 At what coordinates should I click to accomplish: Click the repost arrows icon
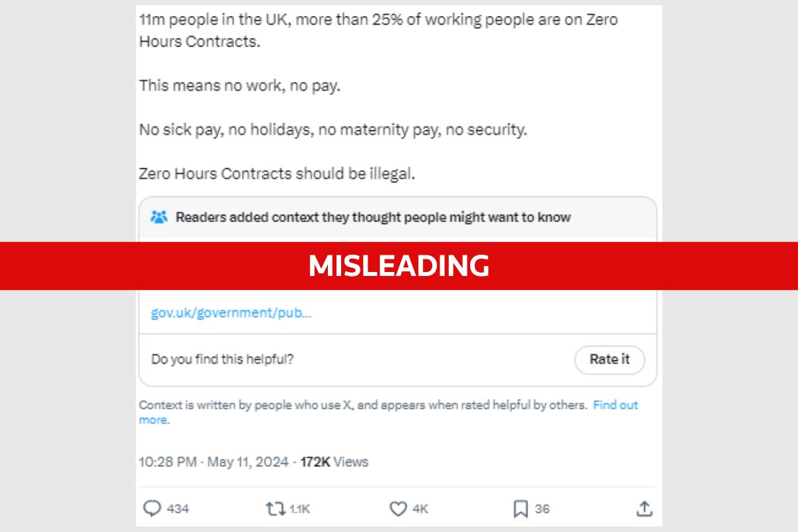(x=273, y=509)
